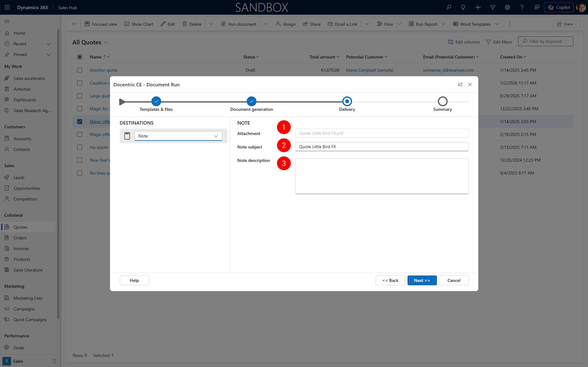
Task: Click the search magnifier icon in header
Action: click(x=449, y=7)
